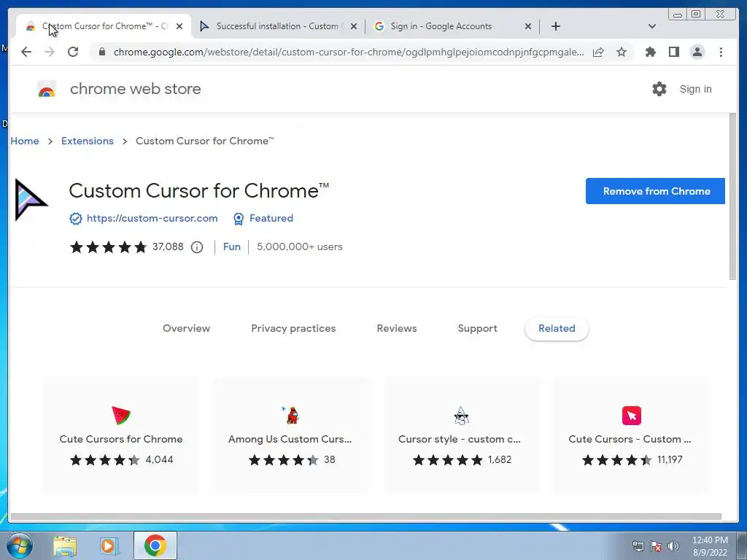Click the Among Us extension icon

coord(290,415)
